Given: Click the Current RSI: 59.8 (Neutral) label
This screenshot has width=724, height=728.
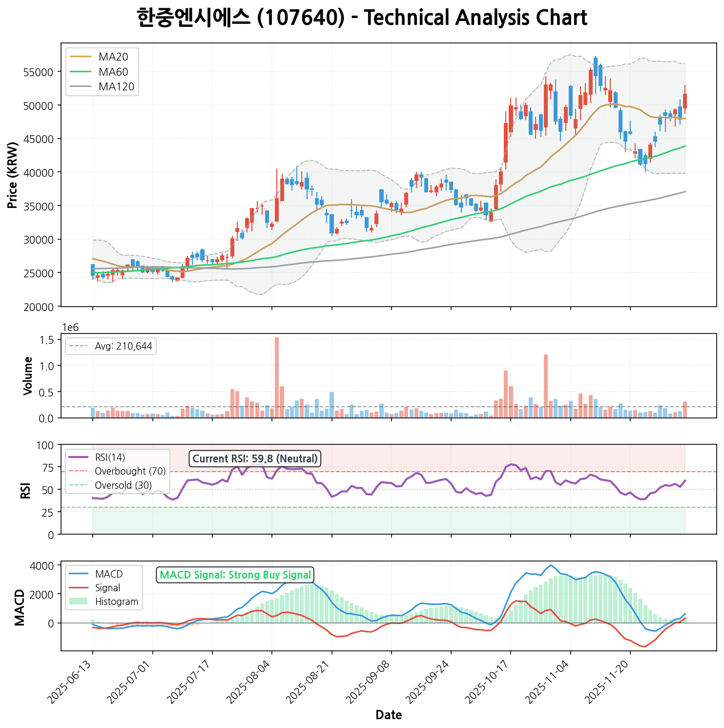Looking at the screenshot, I should coord(255,459).
